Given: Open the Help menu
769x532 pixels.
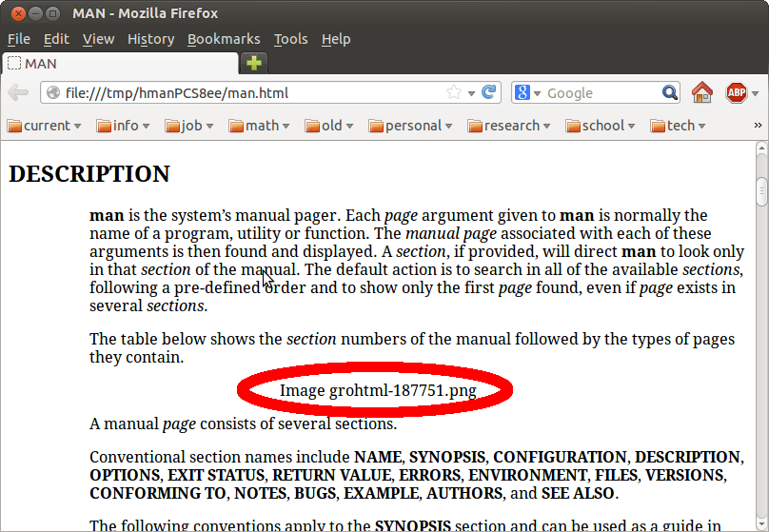Looking at the screenshot, I should click(336, 39).
